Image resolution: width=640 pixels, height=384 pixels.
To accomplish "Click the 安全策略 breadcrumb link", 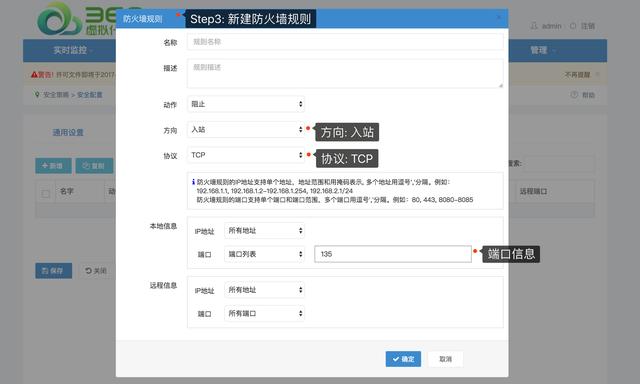I will pyautogui.click(x=56, y=95).
